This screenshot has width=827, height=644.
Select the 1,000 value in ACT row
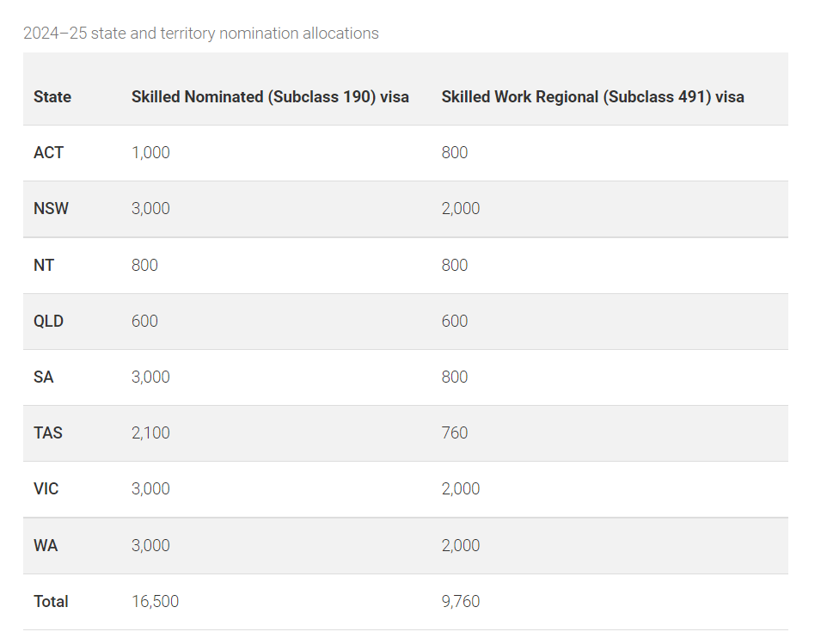tap(150, 153)
